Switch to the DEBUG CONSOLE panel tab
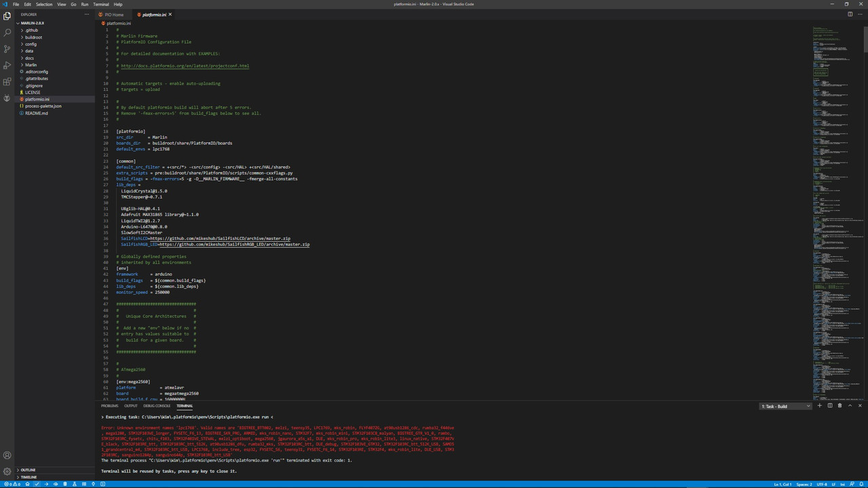 157,406
